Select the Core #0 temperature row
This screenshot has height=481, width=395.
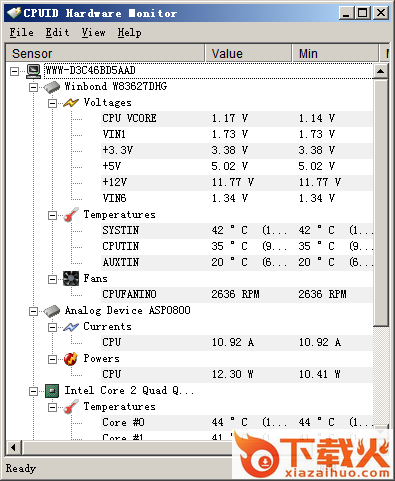point(237,422)
